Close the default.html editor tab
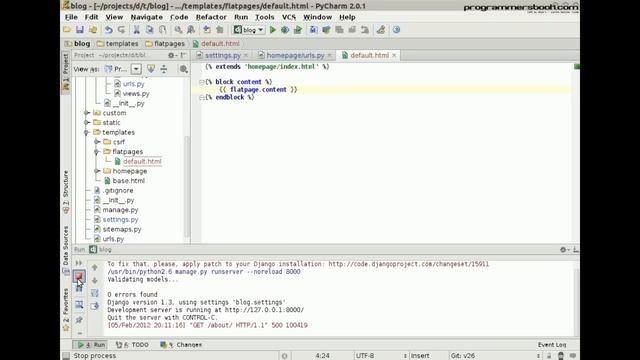The width and height of the screenshot is (640, 360). point(394,55)
